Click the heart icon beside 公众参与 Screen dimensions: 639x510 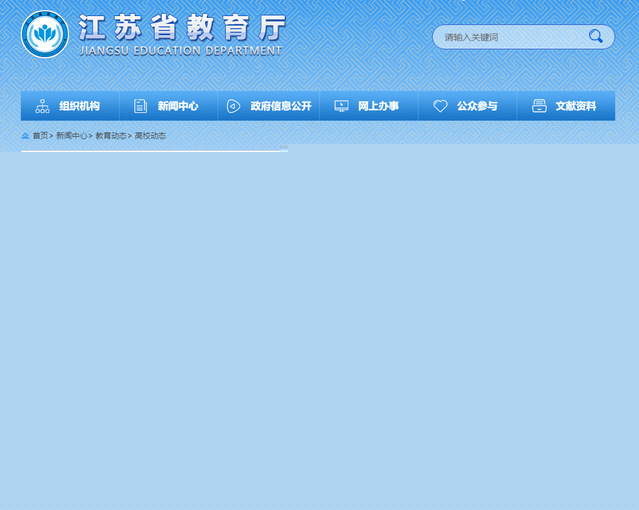(440, 106)
